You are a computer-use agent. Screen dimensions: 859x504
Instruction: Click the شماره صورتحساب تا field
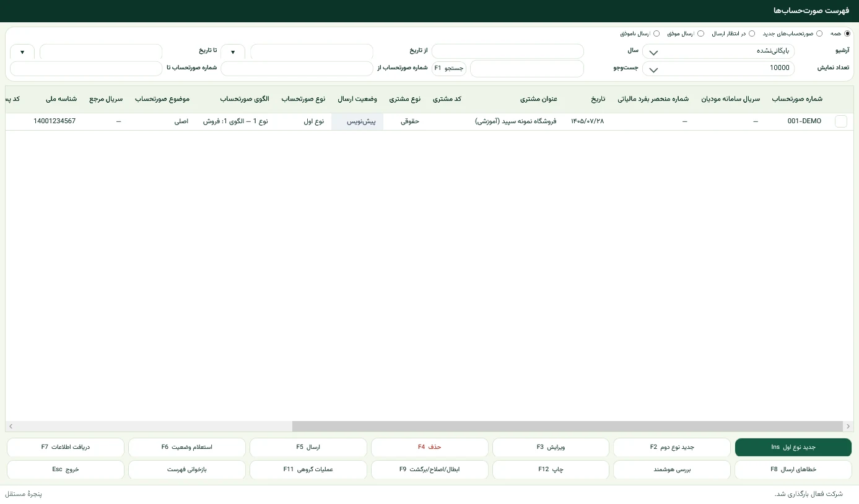[86, 68]
